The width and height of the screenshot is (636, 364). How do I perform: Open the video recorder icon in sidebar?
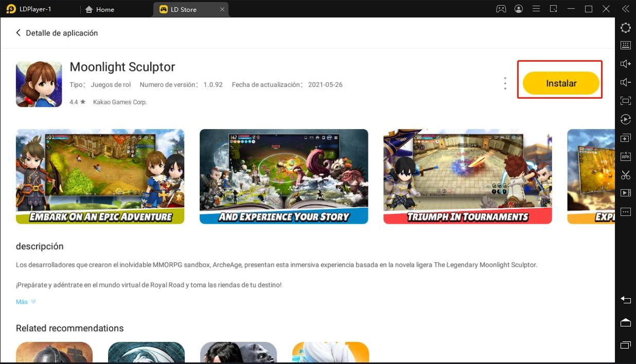coord(626,193)
